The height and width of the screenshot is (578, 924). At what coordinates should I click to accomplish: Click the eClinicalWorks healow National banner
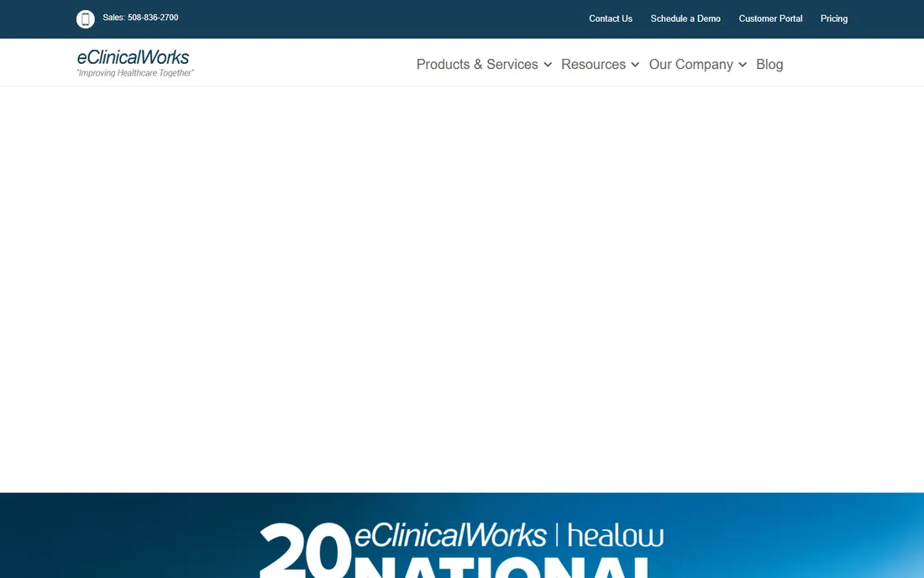pos(462,536)
